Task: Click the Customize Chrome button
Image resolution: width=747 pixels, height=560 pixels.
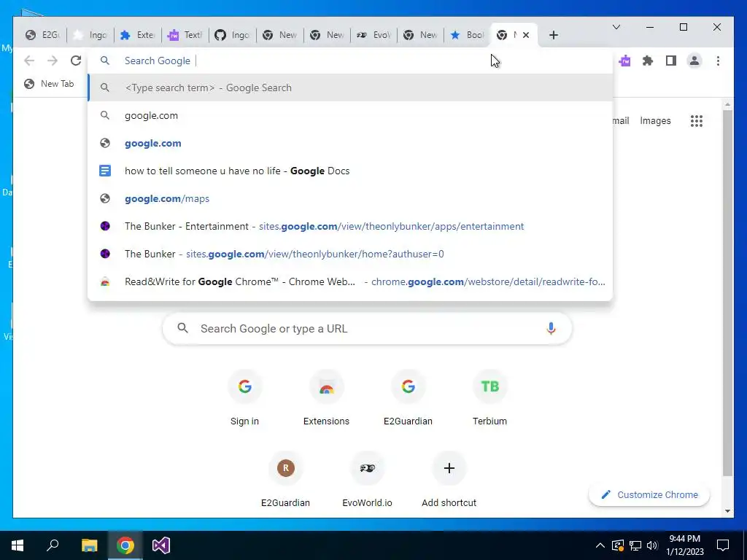Action: pyautogui.click(x=649, y=495)
